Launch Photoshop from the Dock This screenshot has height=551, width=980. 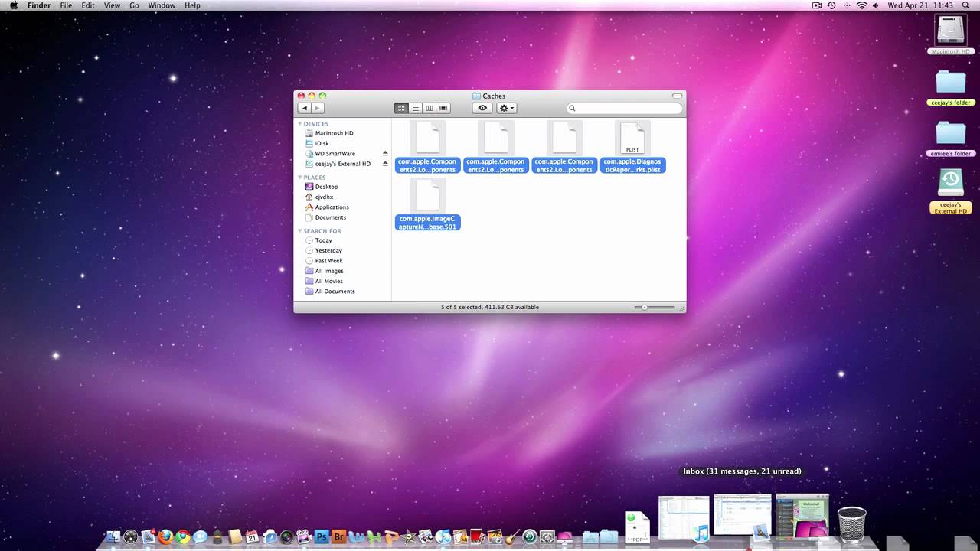coord(322,536)
